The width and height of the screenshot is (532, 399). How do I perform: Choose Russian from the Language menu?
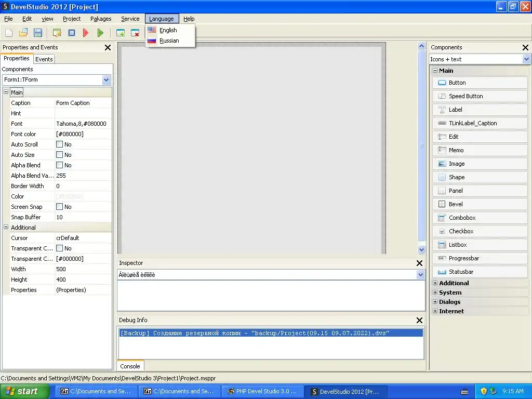point(170,41)
